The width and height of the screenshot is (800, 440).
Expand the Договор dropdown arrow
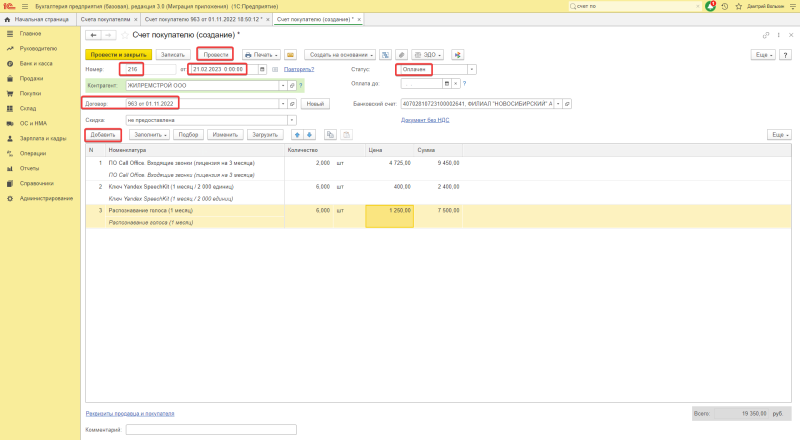click(x=283, y=104)
